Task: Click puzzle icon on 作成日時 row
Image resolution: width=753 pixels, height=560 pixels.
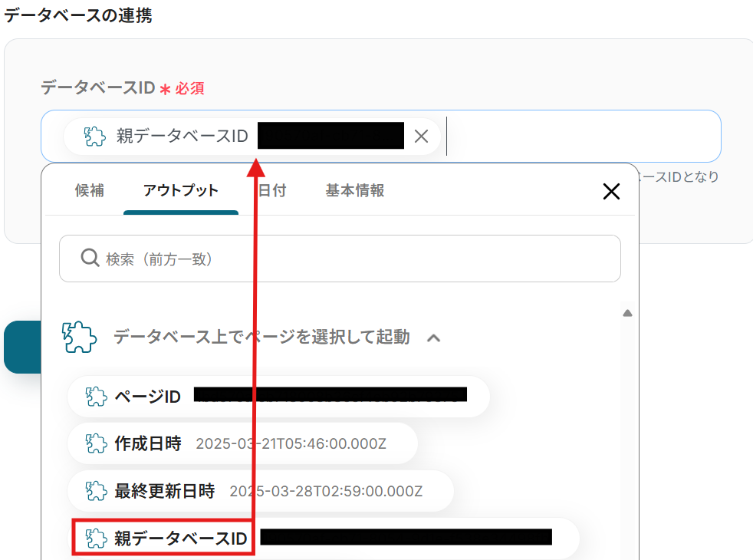Action: [x=96, y=443]
